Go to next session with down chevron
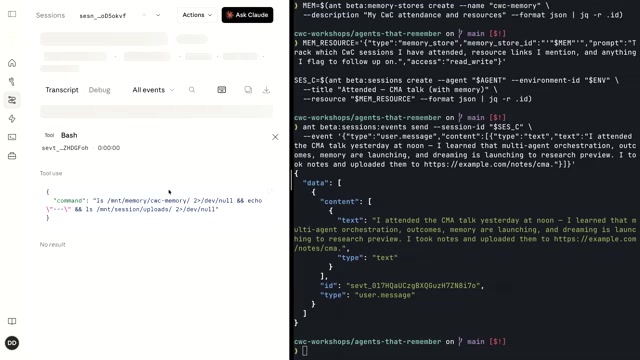The width and height of the screenshot is (640, 360). pyautogui.click(x=158, y=15)
